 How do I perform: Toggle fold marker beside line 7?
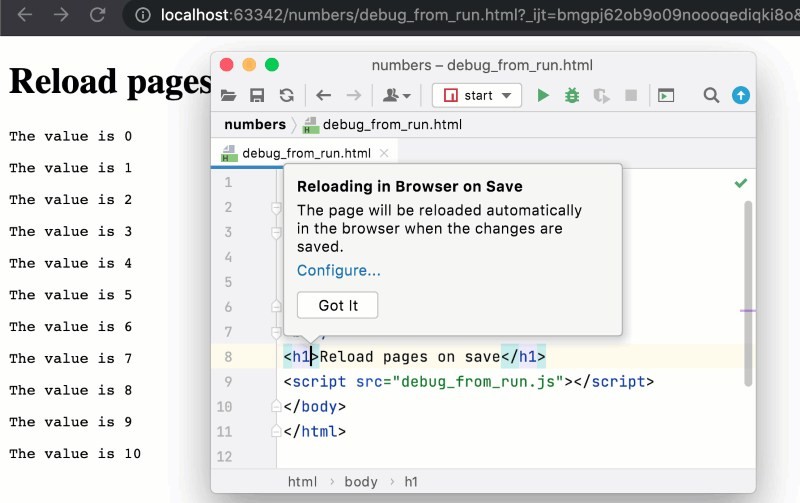pyautogui.click(x=276, y=332)
